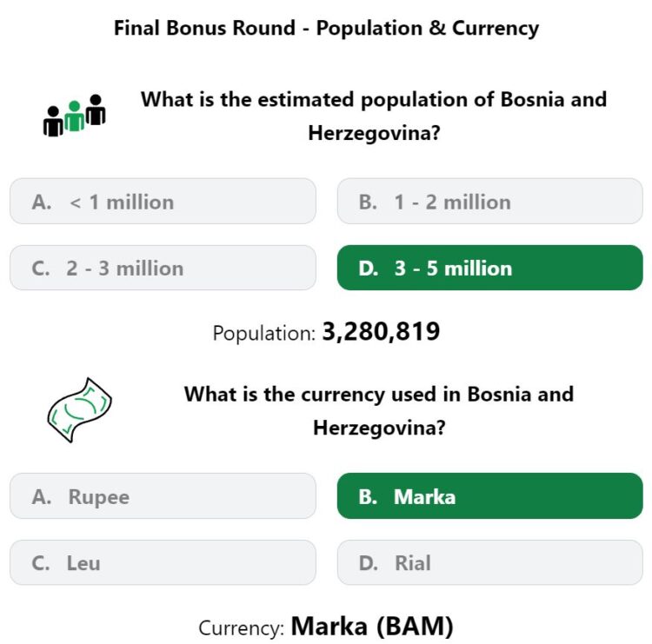The width and height of the screenshot is (652, 644).
Task: Click the Marka (BAM) currency result text
Action: click(x=372, y=626)
